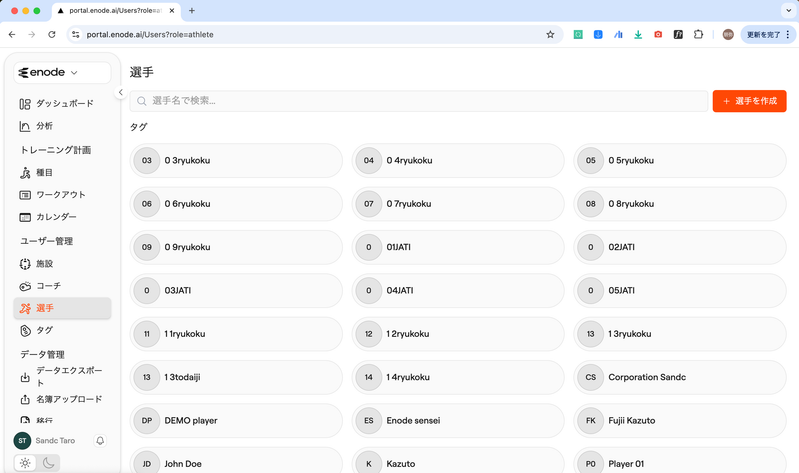This screenshot has height=473, width=799.
Task: Click the 選手名で検索 search field
Action: coord(419,101)
